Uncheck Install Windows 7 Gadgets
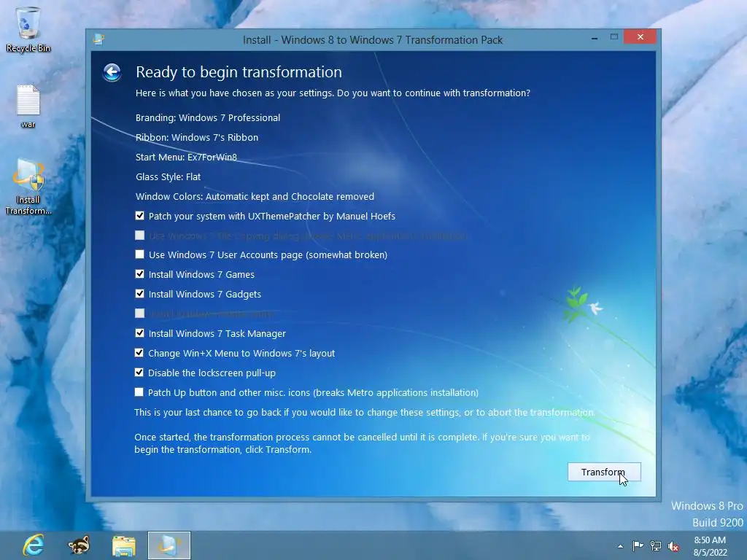This screenshot has width=747, height=560. pos(139,293)
